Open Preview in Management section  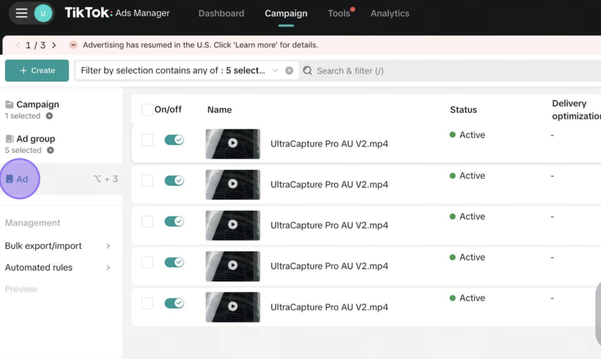(x=21, y=290)
